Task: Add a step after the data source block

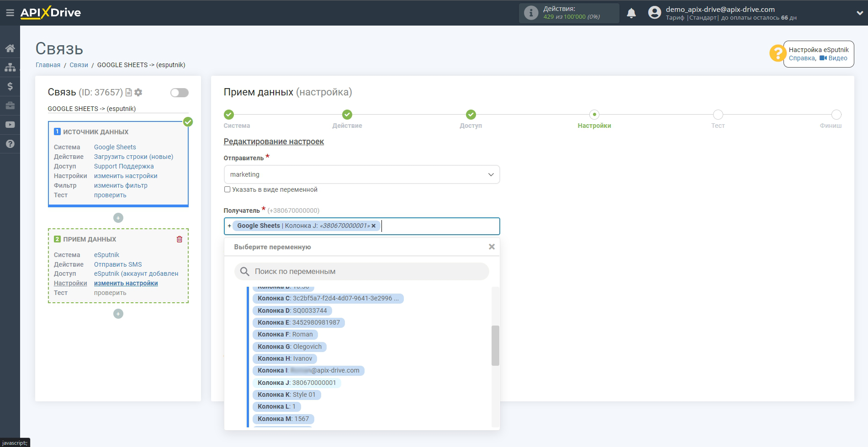Action: click(118, 218)
